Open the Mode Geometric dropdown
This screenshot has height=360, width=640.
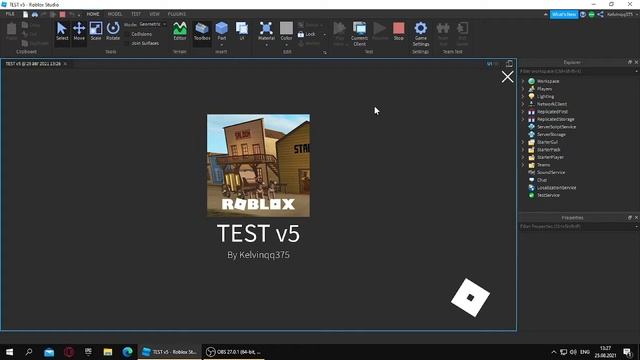[x=153, y=24]
